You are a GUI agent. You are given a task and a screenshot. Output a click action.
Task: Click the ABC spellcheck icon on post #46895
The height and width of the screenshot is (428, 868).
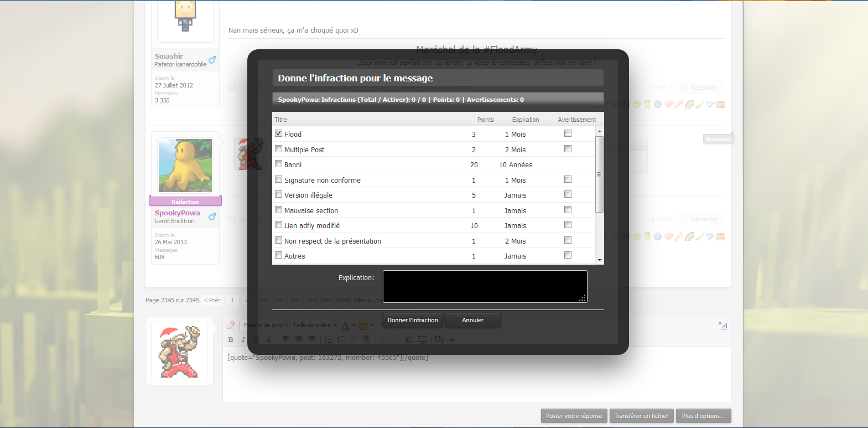click(710, 236)
